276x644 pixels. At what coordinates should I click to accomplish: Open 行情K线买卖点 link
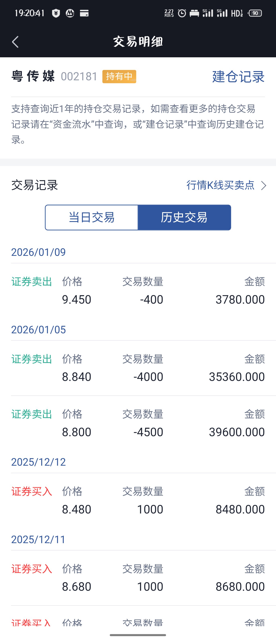(220, 185)
